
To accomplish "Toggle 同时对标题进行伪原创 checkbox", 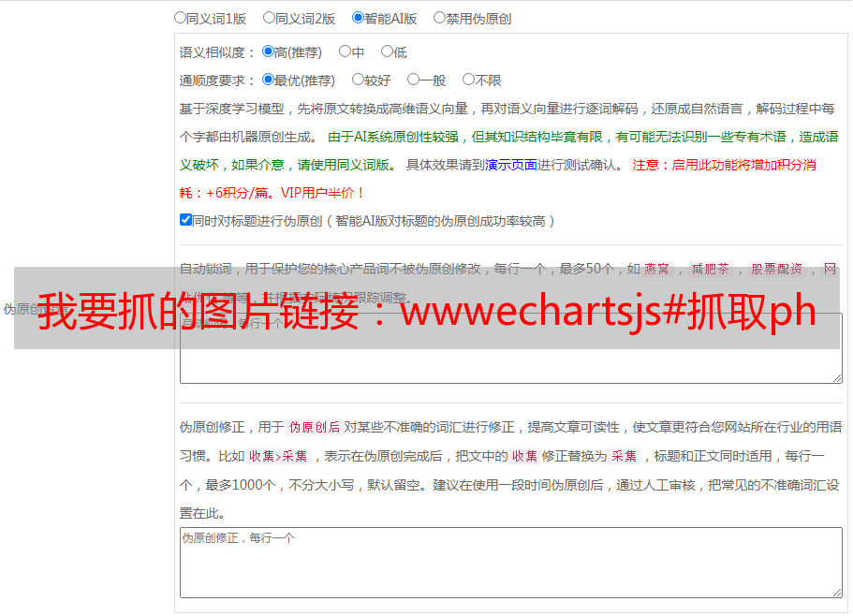I will (185, 220).
